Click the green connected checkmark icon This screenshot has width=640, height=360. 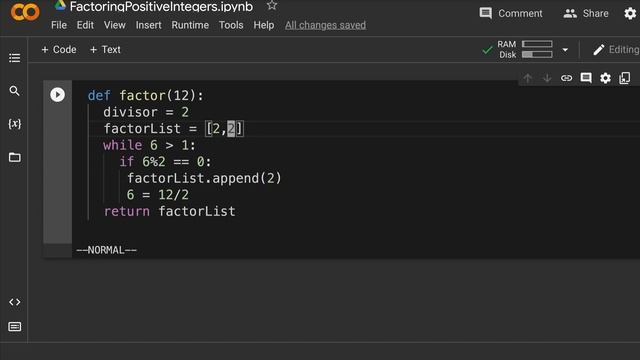(487, 50)
